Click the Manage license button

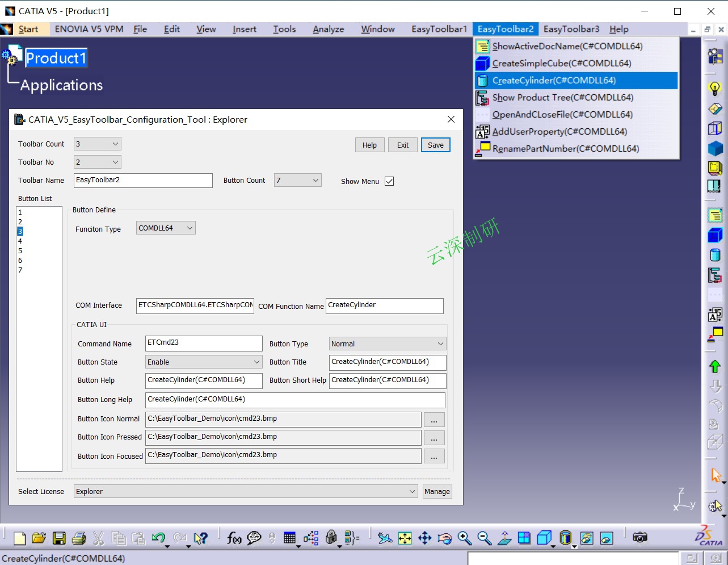[x=437, y=492]
